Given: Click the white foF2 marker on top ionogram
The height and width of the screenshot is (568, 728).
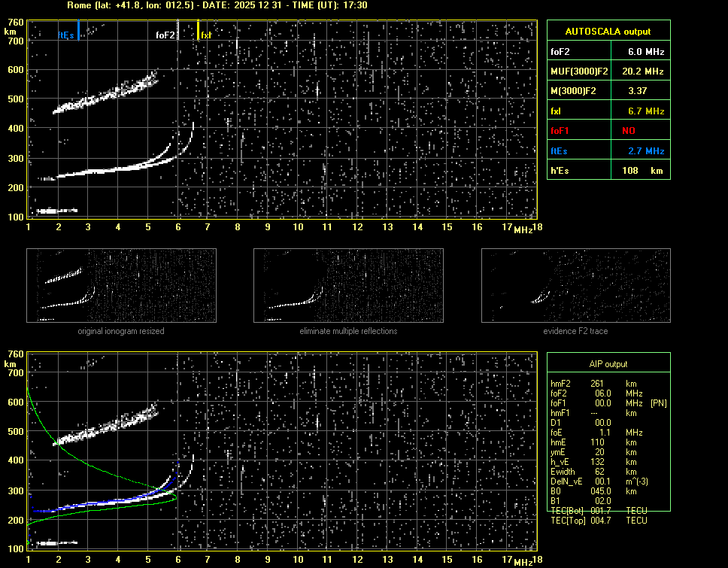Looking at the screenshot, I should tap(177, 32).
